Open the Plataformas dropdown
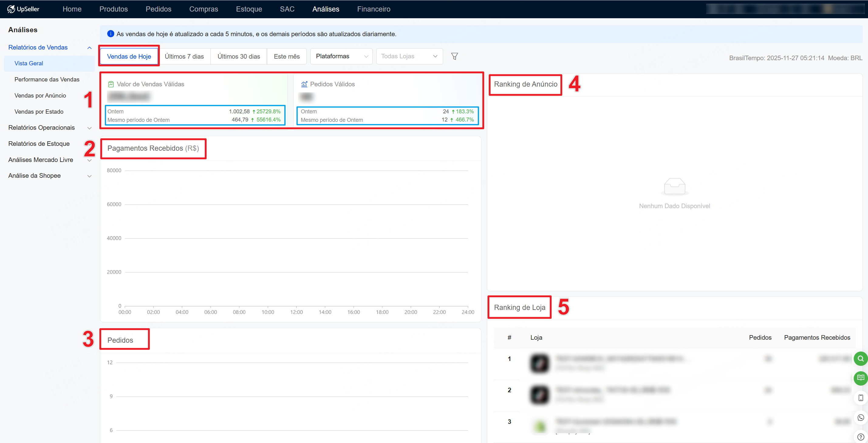 click(x=341, y=56)
